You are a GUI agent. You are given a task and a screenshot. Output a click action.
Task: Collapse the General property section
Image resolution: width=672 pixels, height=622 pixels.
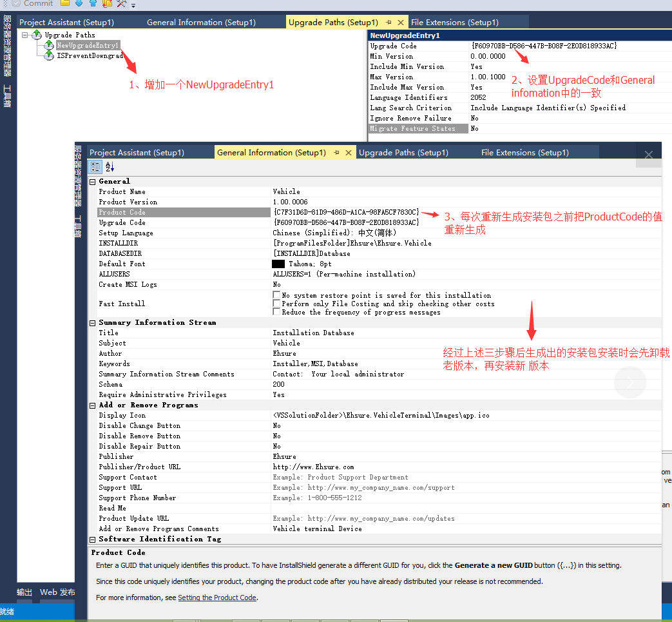tap(92, 182)
